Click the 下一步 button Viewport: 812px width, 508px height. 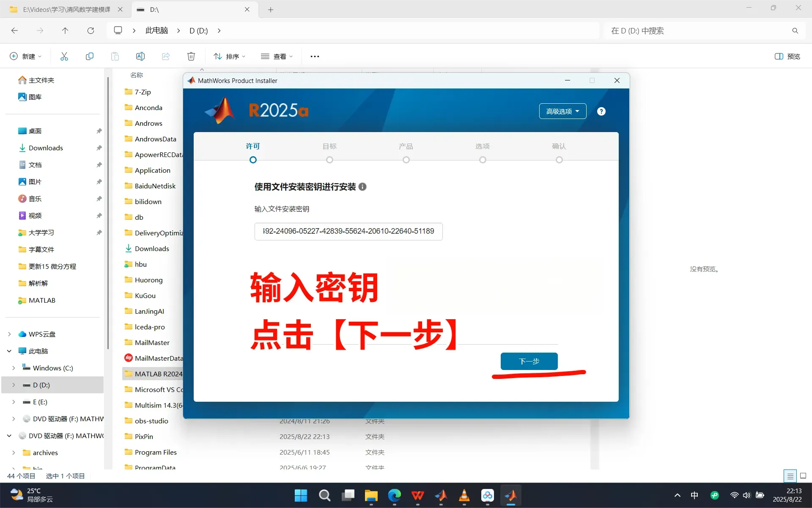[x=529, y=361]
